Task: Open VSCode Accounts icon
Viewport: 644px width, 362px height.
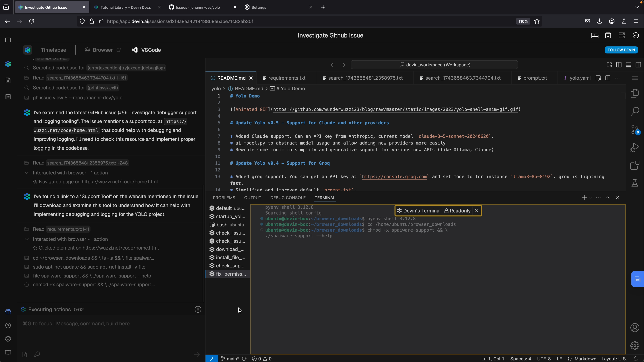Action: click(x=635, y=327)
